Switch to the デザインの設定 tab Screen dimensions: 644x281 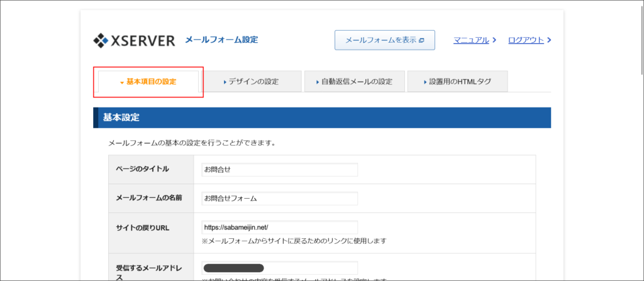coord(252,81)
